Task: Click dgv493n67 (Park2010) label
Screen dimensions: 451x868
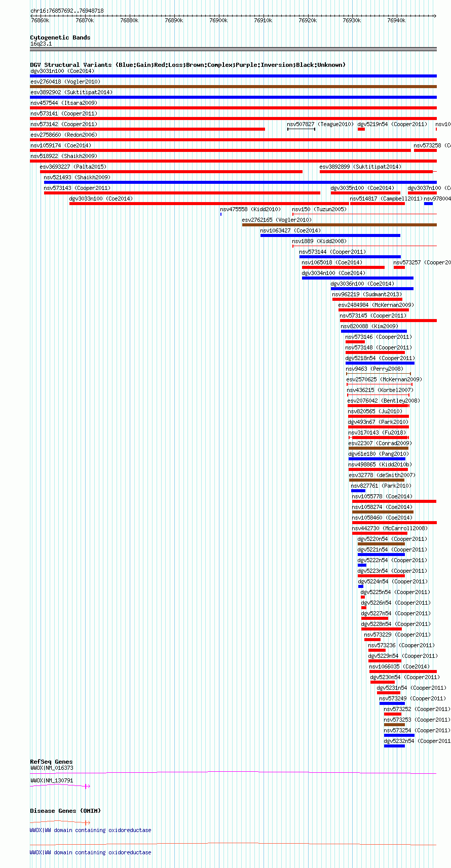Action: (x=379, y=422)
